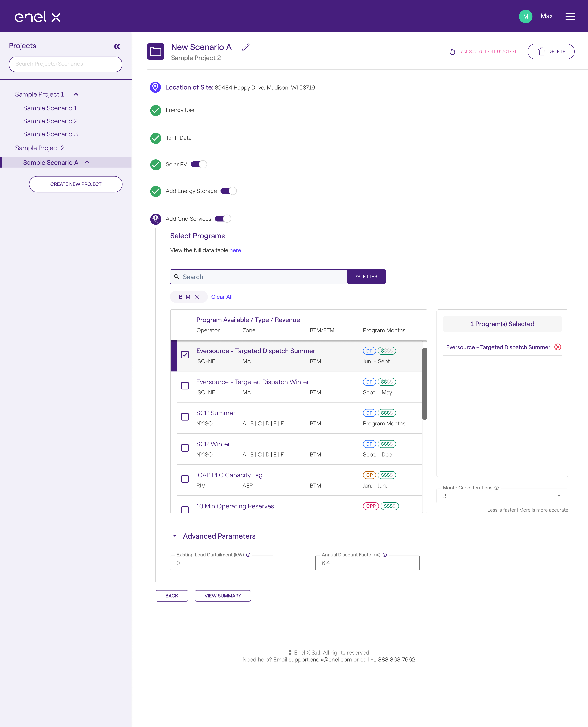Click View Summary

pos(223,596)
